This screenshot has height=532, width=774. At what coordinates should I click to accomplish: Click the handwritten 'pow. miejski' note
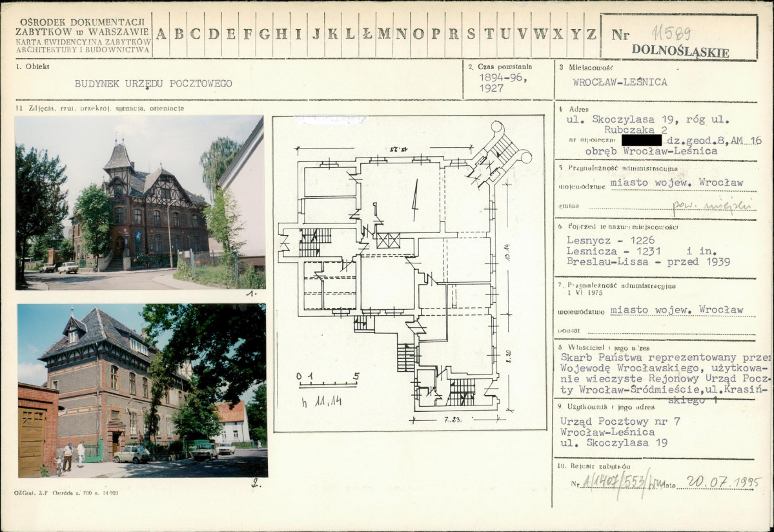coord(711,205)
